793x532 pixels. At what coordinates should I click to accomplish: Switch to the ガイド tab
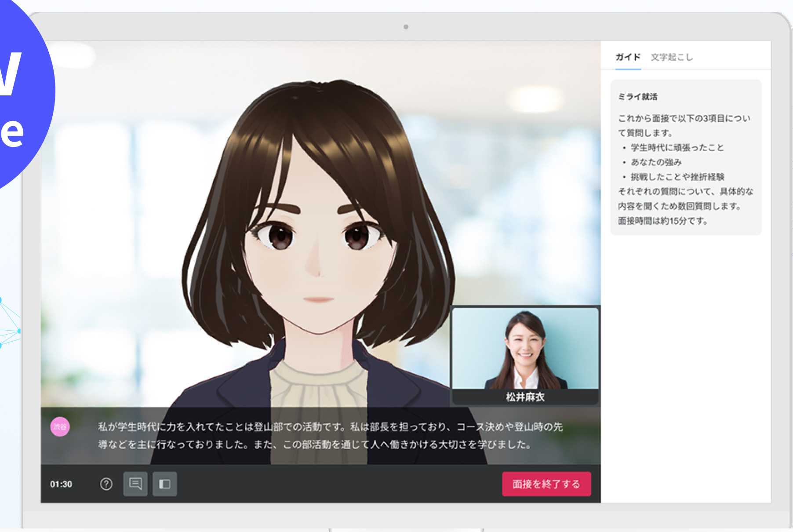[x=628, y=57]
